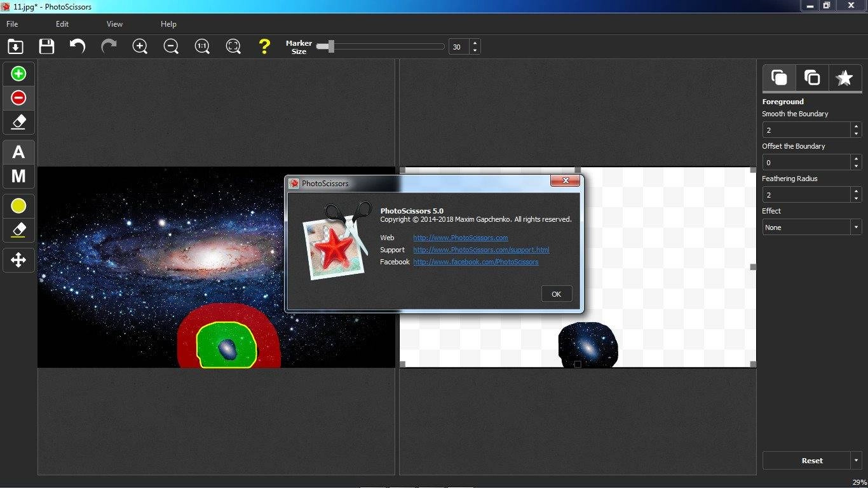Switch to automatic mode A button
This screenshot has width=868, height=488.
18,152
